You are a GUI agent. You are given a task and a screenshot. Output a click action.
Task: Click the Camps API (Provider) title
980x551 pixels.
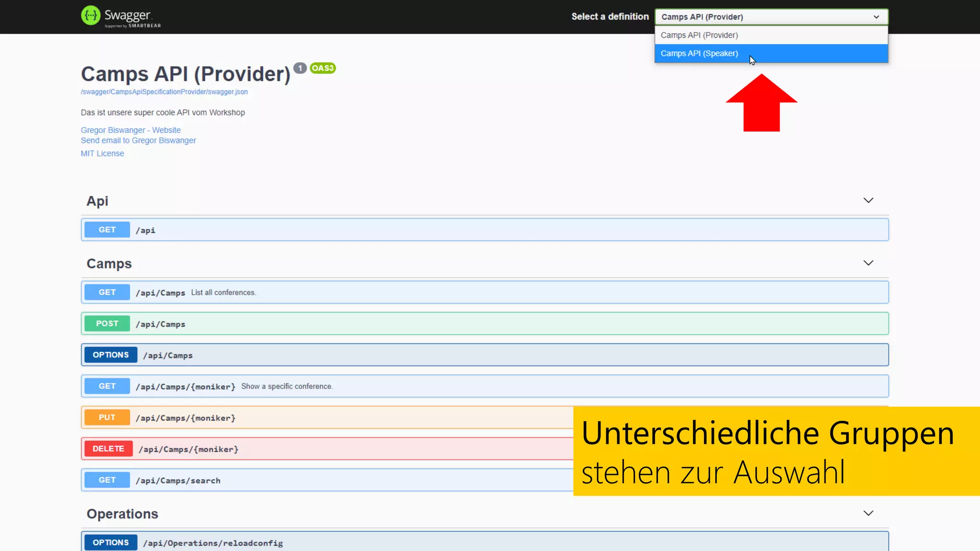[x=186, y=74]
